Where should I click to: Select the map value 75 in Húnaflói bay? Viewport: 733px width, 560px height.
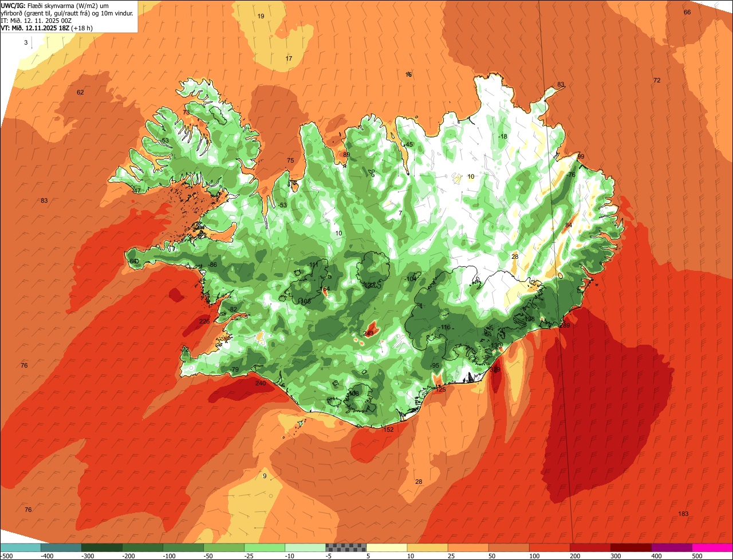click(x=290, y=160)
